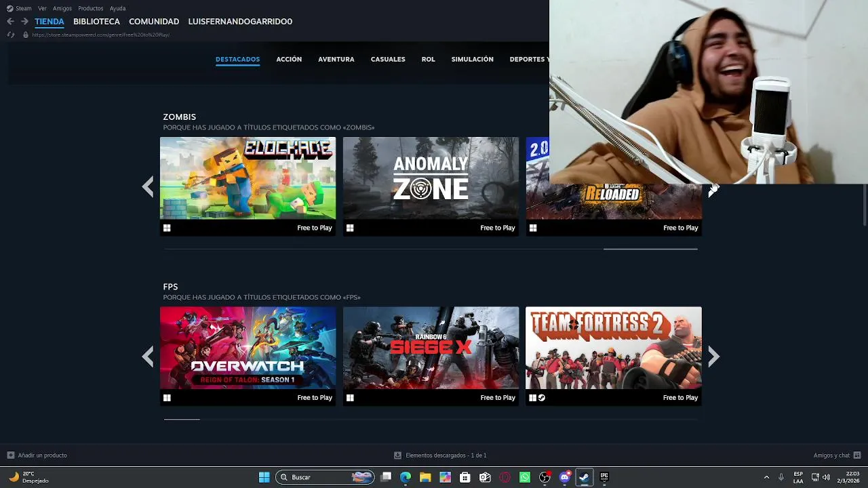868x488 pixels.
Task: Click the Steam taskbar icon
Action: (584, 477)
